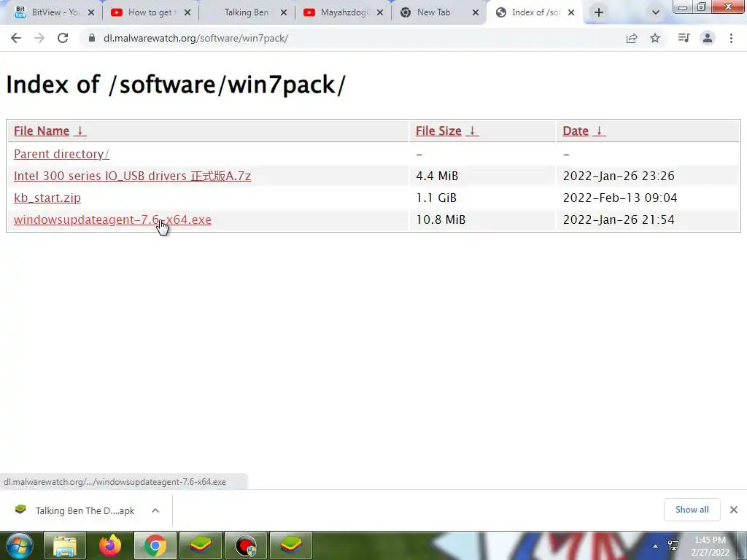Open last BlueStacks taskbar icon
This screenshot has height=560, width=747.
coord(291,545)
